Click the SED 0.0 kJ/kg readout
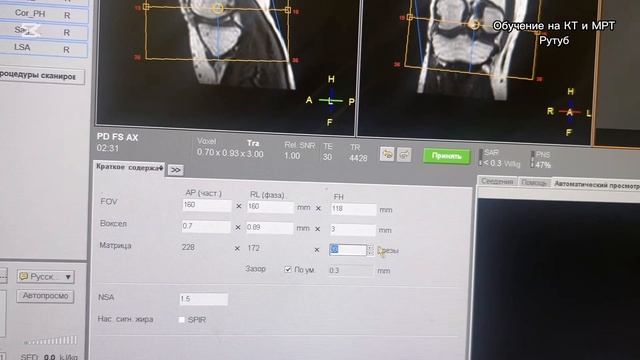 [49, 356]
